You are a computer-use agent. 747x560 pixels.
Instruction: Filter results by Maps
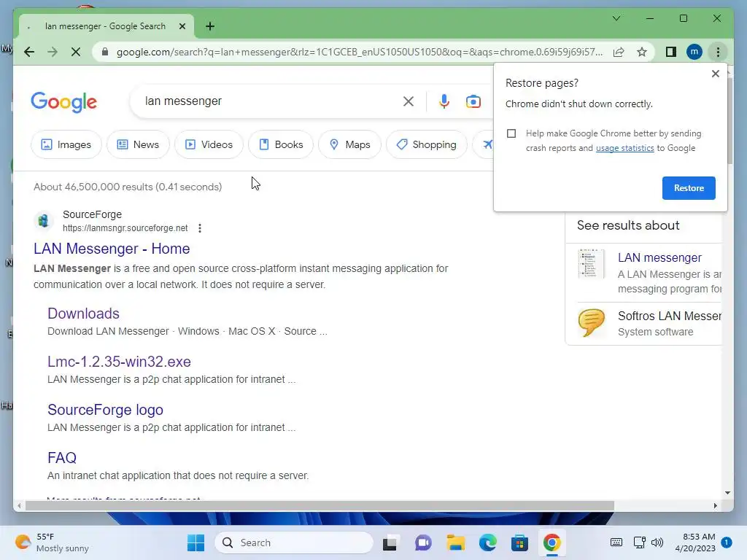[x=349, y=144]
